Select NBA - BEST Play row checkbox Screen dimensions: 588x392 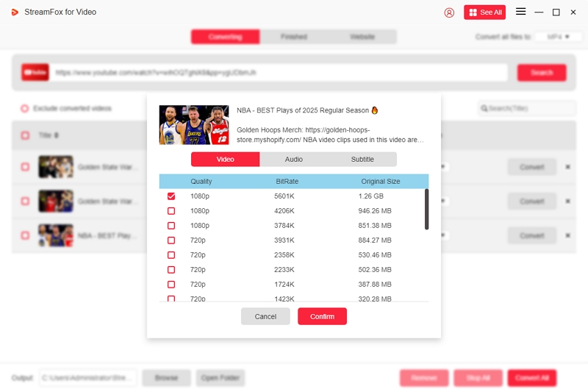click(x=25, y=235)
